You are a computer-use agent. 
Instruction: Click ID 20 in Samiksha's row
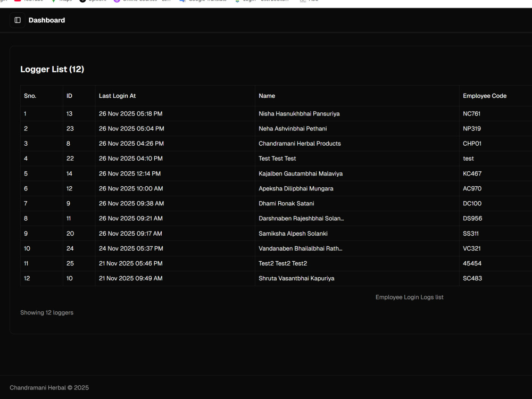[70, 234]
